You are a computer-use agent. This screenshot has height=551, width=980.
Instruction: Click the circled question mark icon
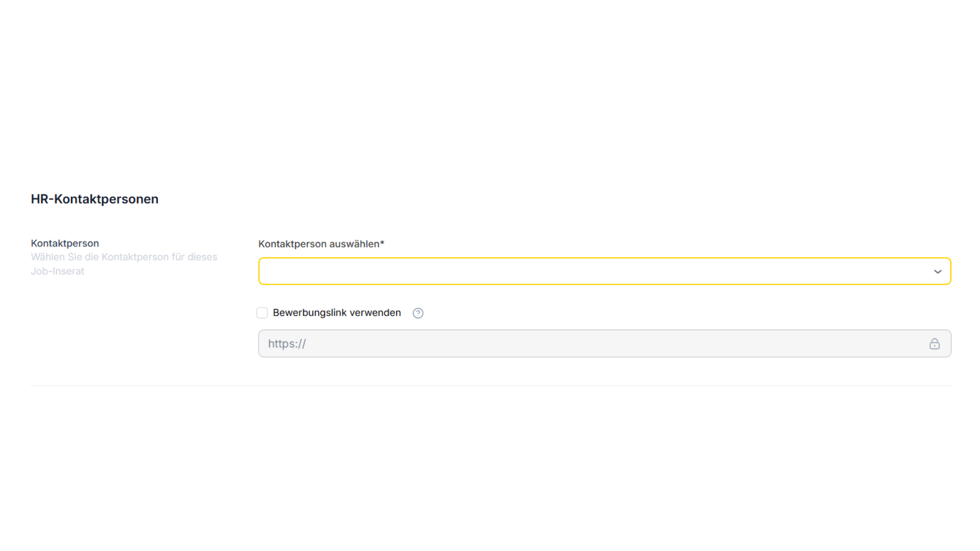(418, 313)
